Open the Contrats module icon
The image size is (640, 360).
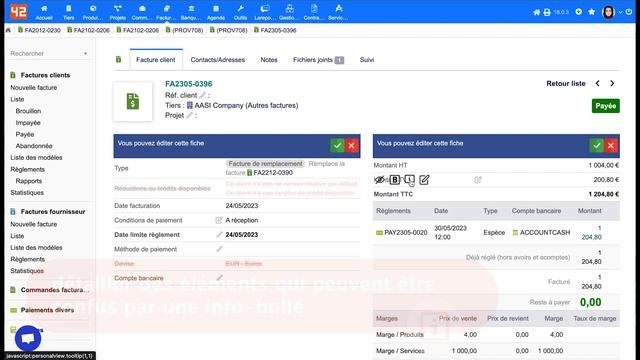click(314, 9)
